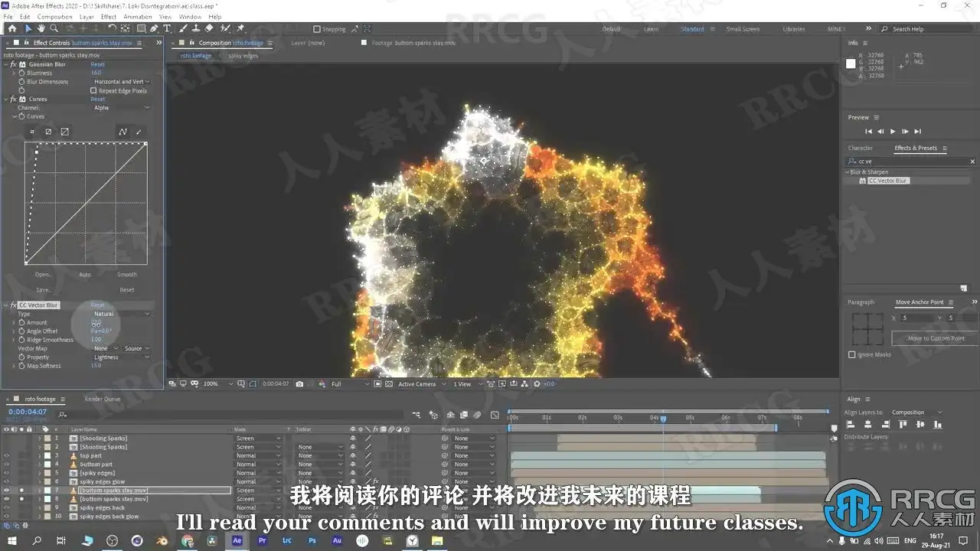Click the Curves Smooth button

coord(127,275)
